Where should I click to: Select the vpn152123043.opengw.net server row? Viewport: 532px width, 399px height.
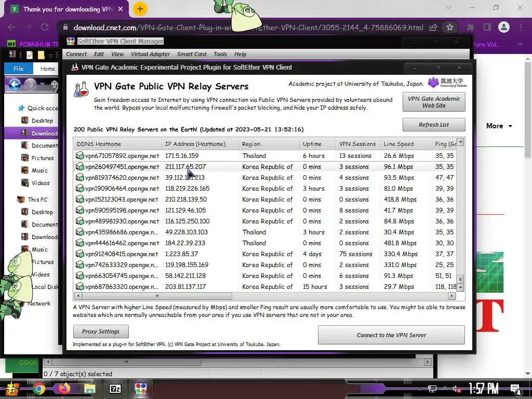coord(265,199)
